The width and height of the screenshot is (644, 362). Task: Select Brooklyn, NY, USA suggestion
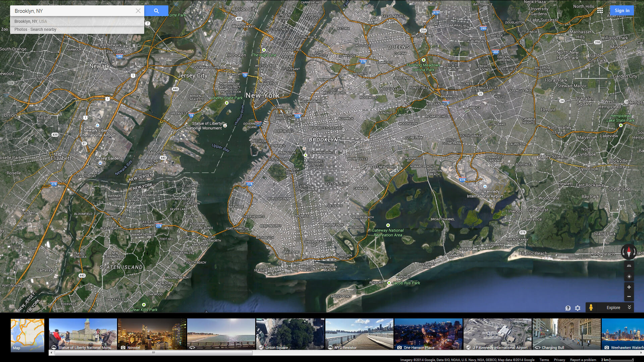[x=31, y=21]
